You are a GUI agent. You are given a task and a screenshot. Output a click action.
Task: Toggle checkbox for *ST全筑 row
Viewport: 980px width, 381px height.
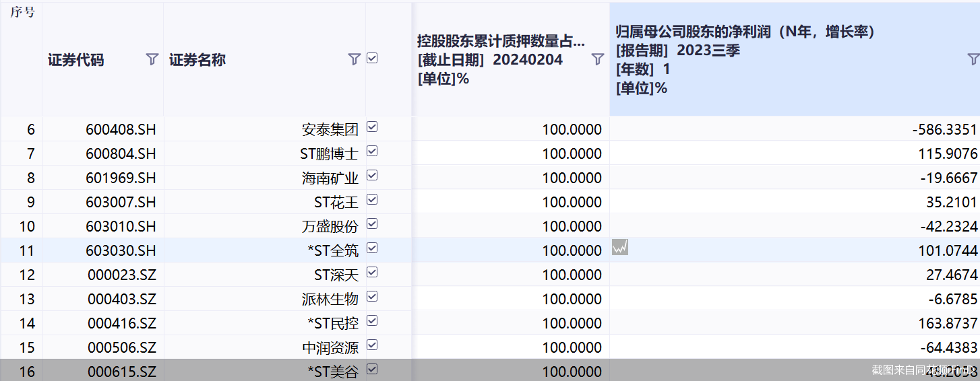coord(372,248)
